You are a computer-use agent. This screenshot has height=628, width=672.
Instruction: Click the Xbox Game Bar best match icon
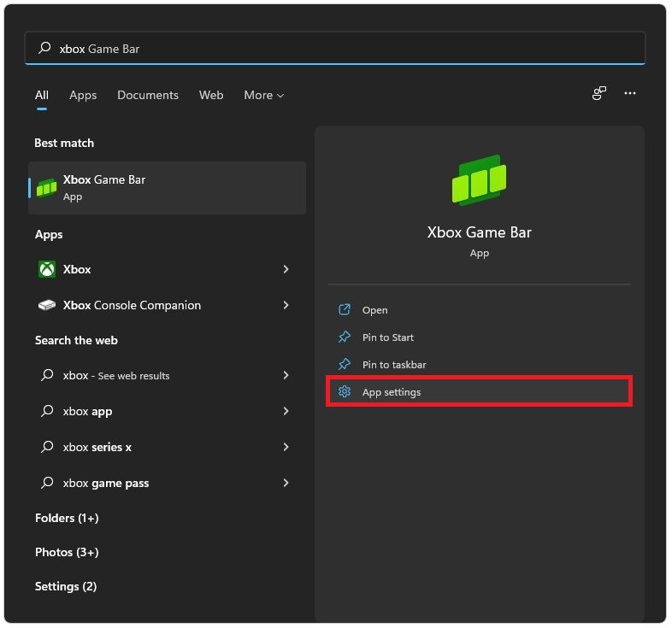(46, 188)
